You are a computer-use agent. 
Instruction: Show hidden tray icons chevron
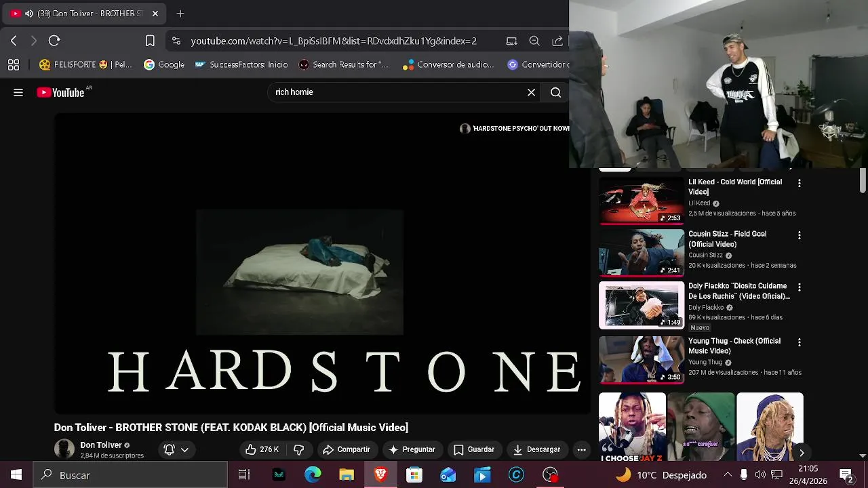click(x=727, y=475)
